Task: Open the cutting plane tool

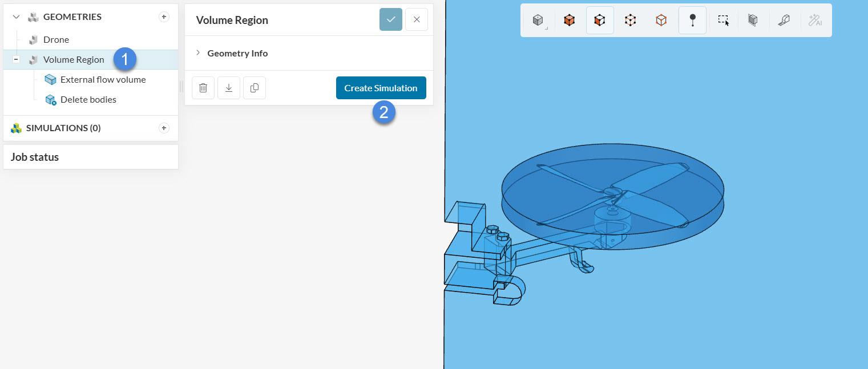Action: click(753, 21)
